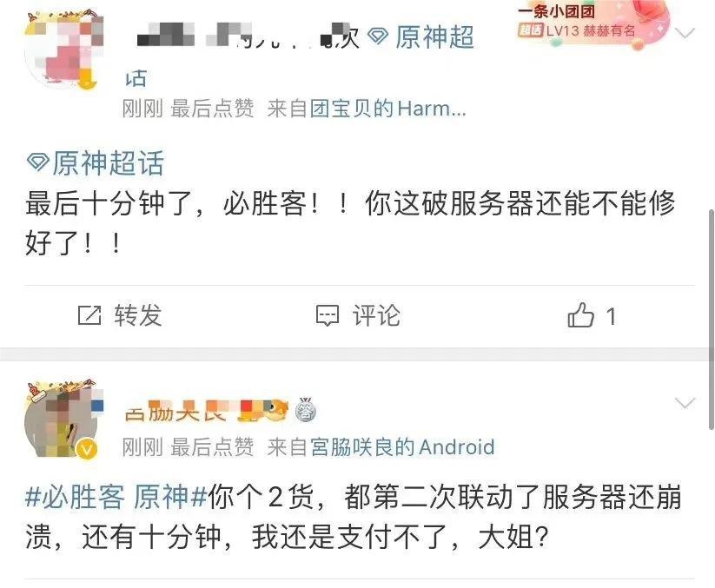
Task: Open the 原神超话 supertopic link in post
Action: [x=108, y=162]
